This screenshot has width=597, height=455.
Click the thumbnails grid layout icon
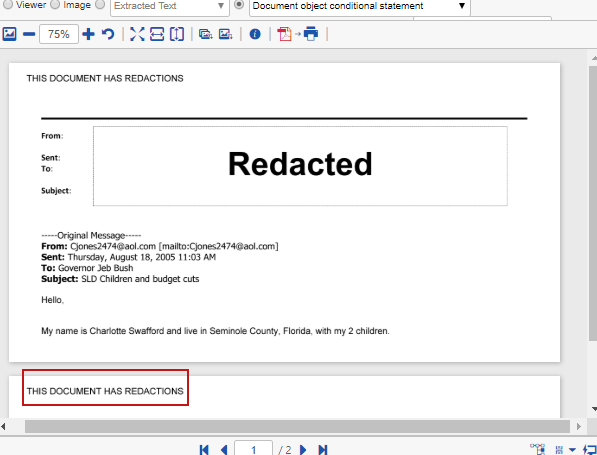click(x=559, y=450)
